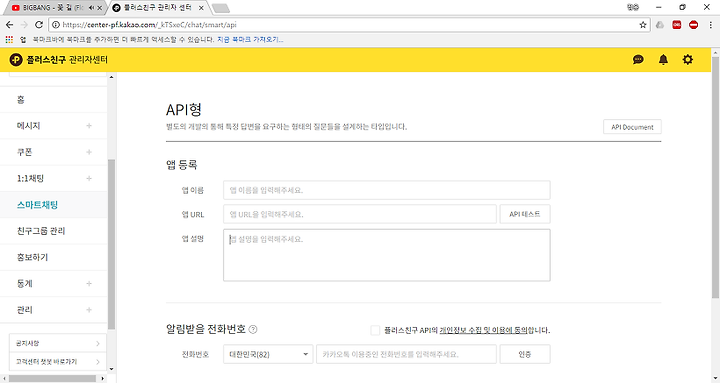The height and width of the screenshot is (383, 720).
Task: Check the 개인정보 수집 동의 checkbox
Action: 375,330
